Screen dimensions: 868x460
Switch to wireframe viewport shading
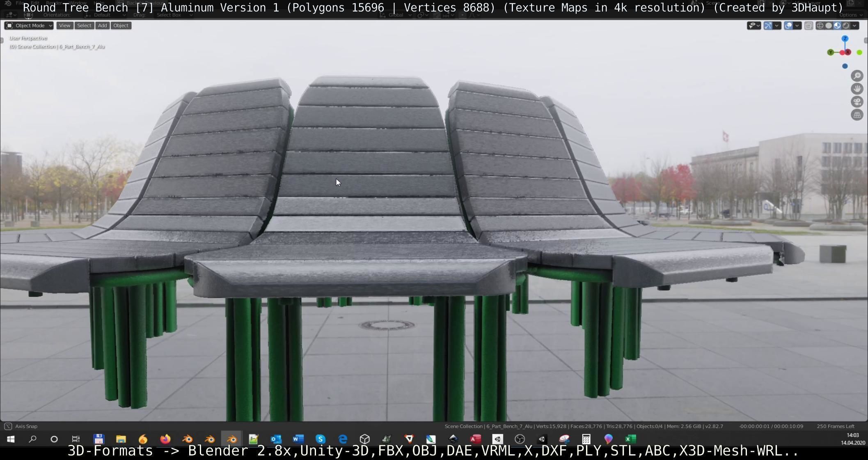(x=820, y=25)
